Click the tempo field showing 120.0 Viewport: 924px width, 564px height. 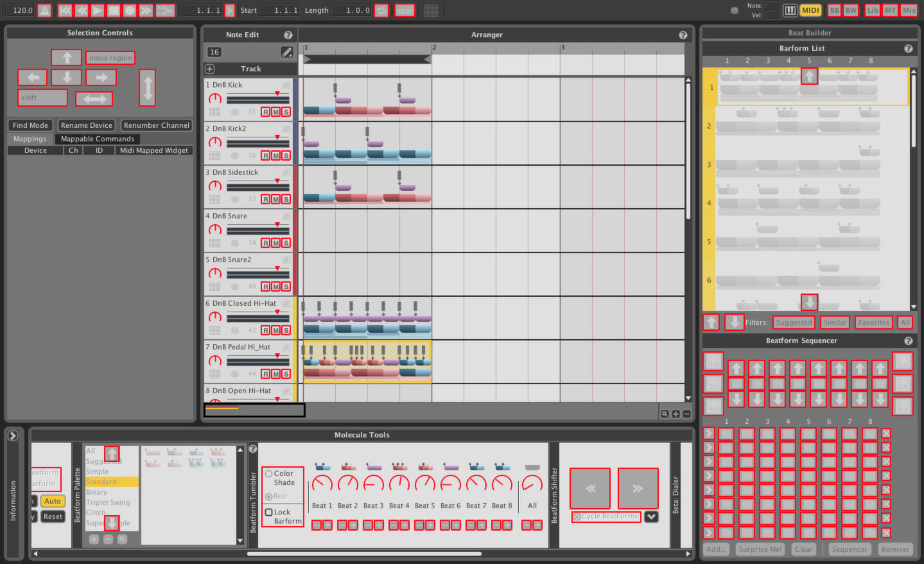tap(19, 10)
